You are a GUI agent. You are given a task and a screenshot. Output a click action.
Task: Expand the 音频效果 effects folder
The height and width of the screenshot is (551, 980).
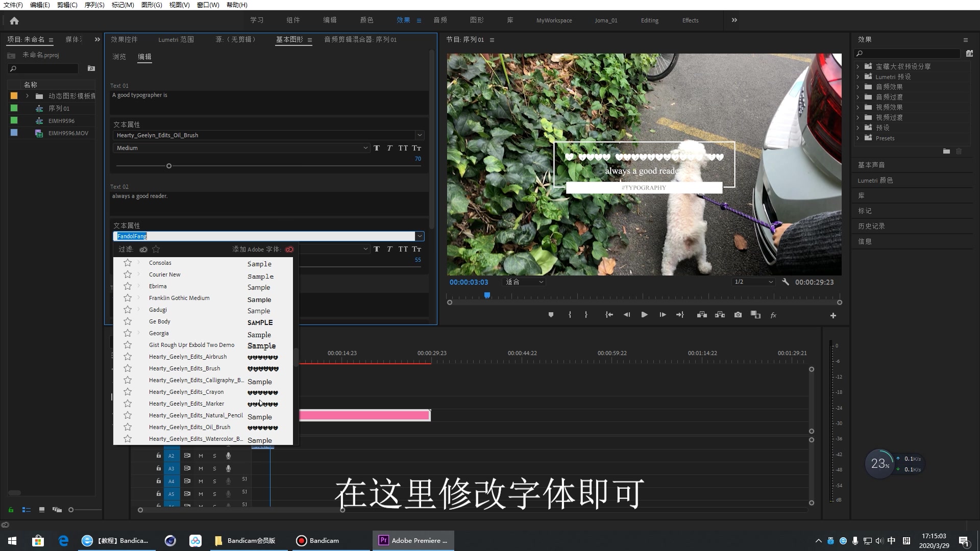click(858, 87)
